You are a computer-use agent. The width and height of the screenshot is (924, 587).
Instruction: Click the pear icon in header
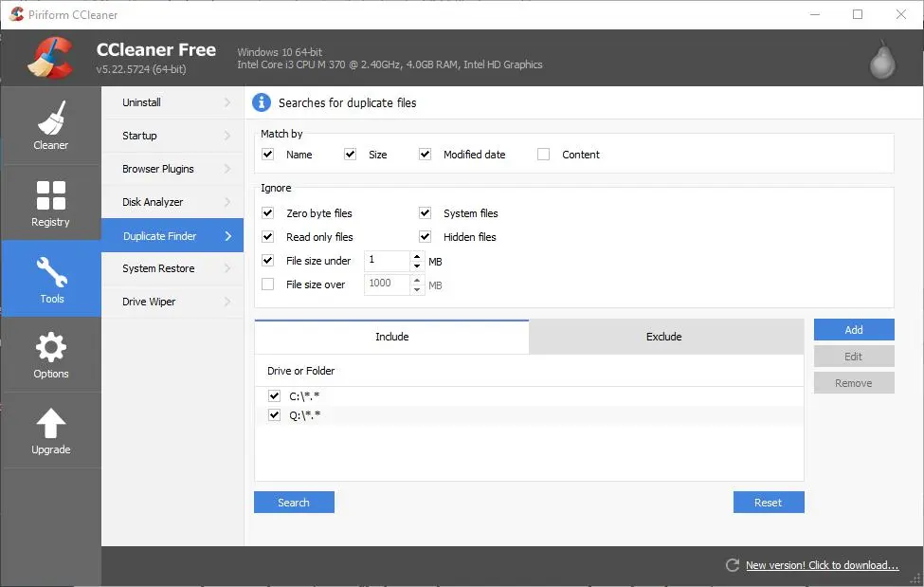pyautogui.click(x=882, y=59)
